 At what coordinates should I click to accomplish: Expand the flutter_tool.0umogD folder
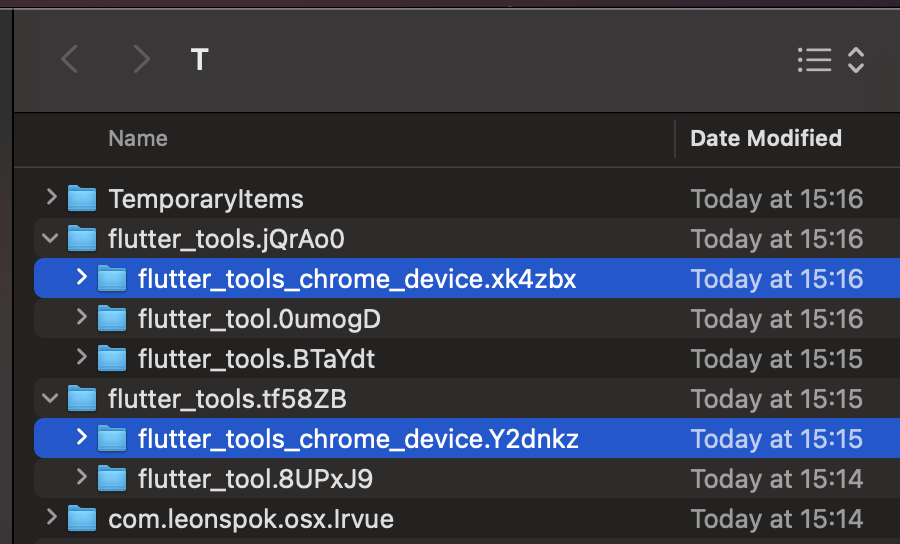pos(82,317)
